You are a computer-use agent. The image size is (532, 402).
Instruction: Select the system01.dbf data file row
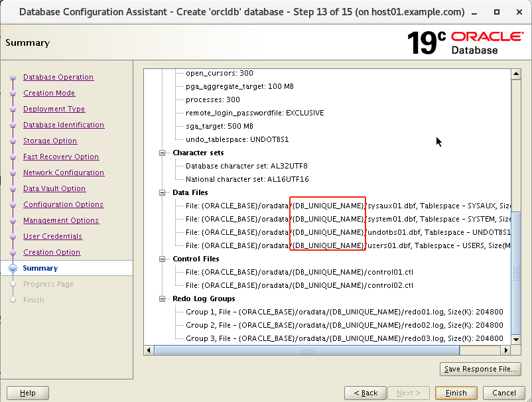[348, 219]
